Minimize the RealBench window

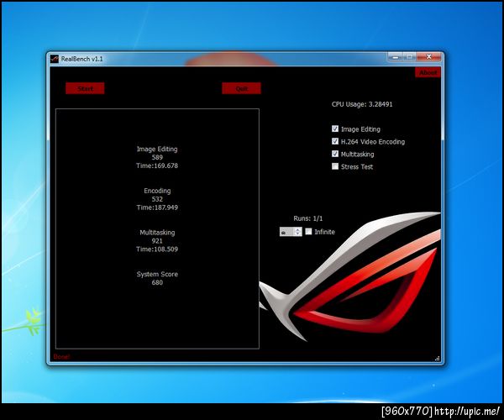pyautogui.click(x=395, y=57)
